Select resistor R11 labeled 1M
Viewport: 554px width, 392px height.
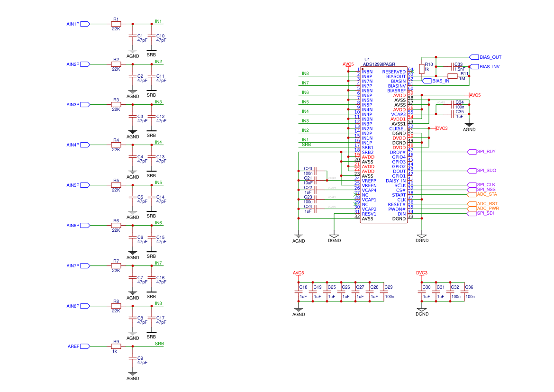(453, 76)
